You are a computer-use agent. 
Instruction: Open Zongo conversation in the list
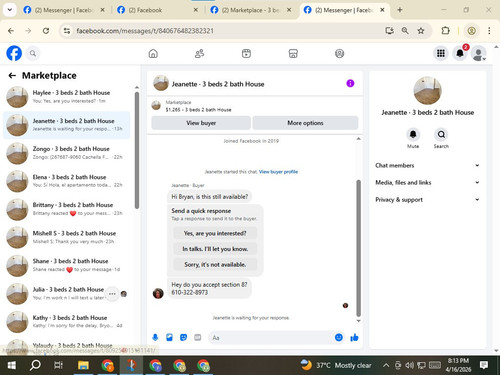click(67, 153)
